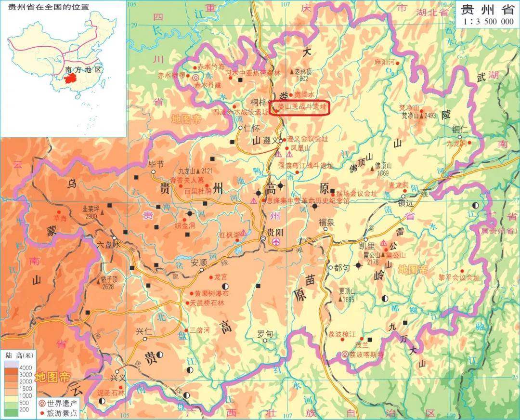
Task: Click the 轿子顶 peak triangle marker
Action: tap(98, 281)
